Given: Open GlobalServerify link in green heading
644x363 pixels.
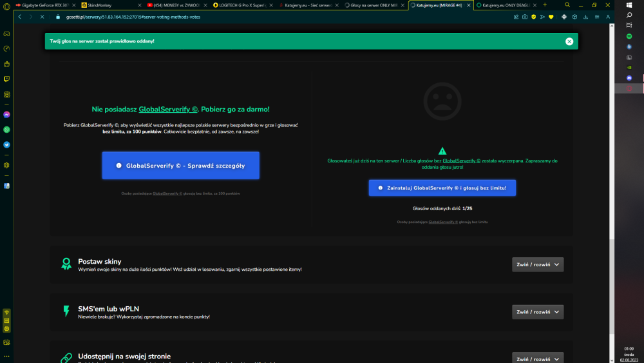Looking at the screenshot, I should tap(168, 110).
